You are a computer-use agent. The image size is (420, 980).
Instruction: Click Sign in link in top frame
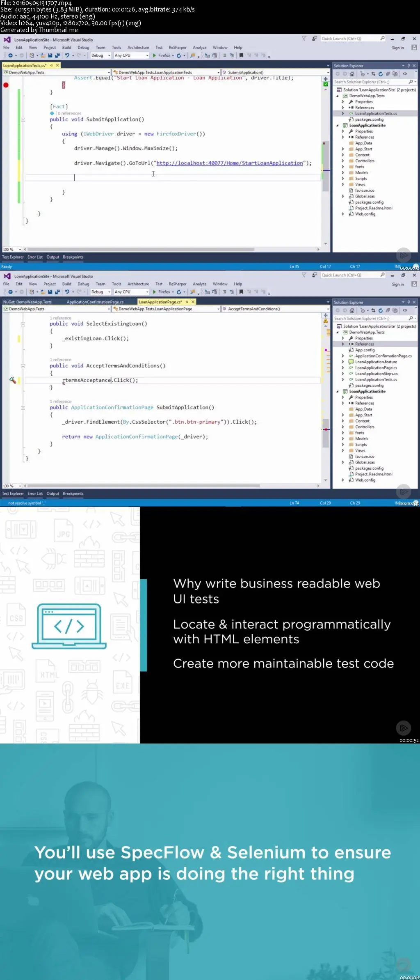point(398,48)
